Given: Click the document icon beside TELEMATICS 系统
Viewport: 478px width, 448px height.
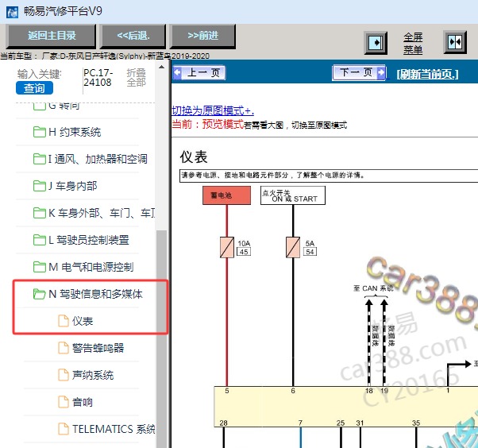Looking at the screenshot, I should pyautogui.click(x=64, y=429).
